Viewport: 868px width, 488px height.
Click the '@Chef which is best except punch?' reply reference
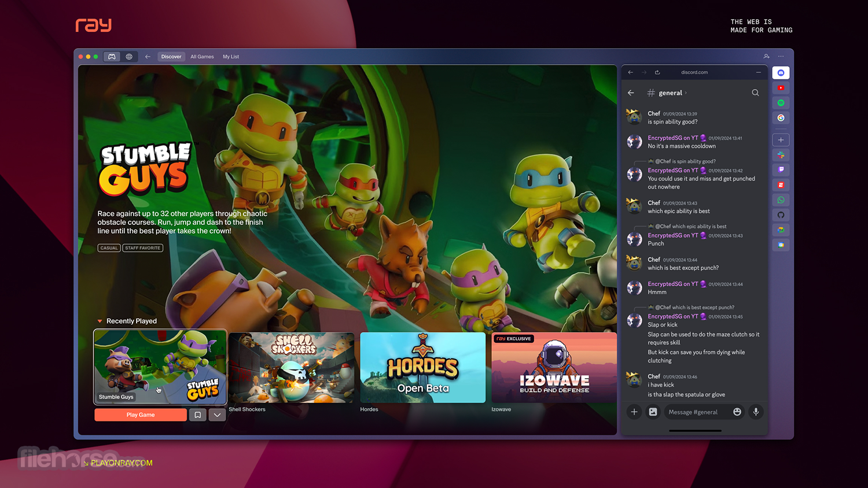(694, 308)
